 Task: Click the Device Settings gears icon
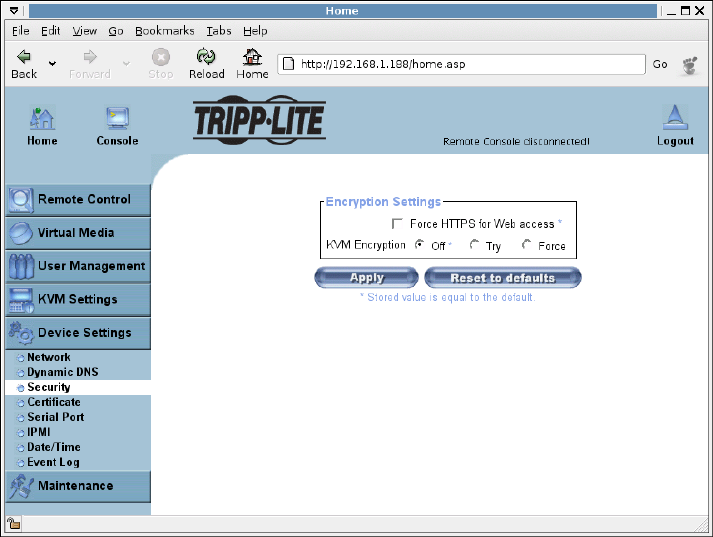pyautogui.click(x=21, y=333)
